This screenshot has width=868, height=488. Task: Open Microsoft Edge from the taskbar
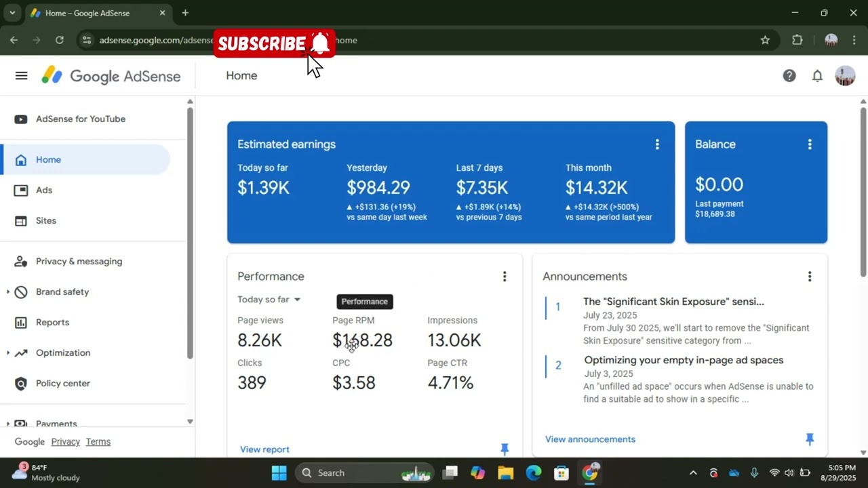click(x=534, y=473)
